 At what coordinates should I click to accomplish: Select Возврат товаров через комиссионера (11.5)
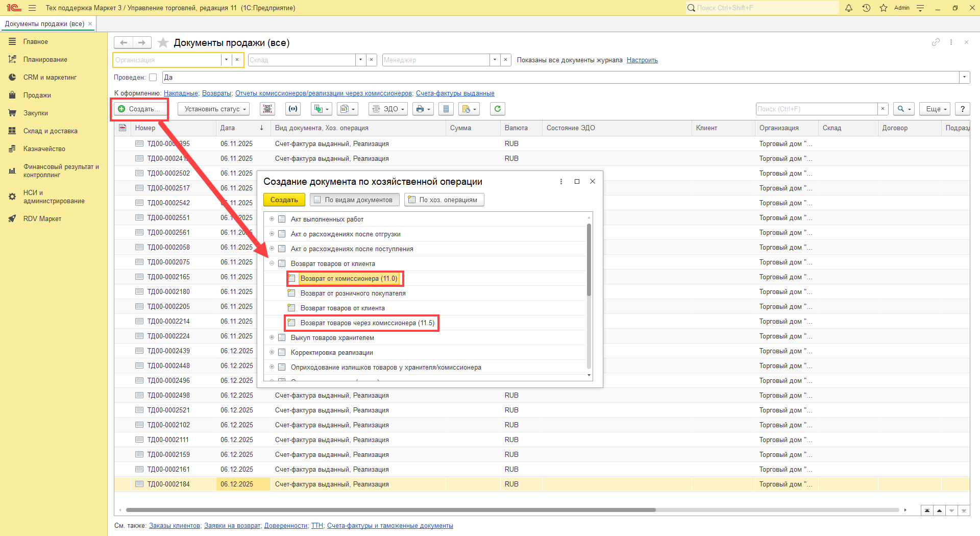pyautogui.click(x=367, y=323)
